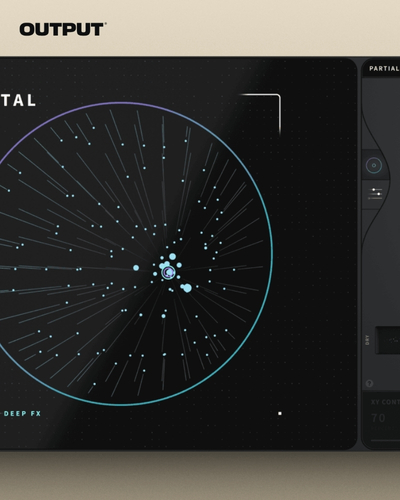Click the OUTPUT logo
This screenshot has width=400, height=500.
pyautogui.click(x=63, y=29)
